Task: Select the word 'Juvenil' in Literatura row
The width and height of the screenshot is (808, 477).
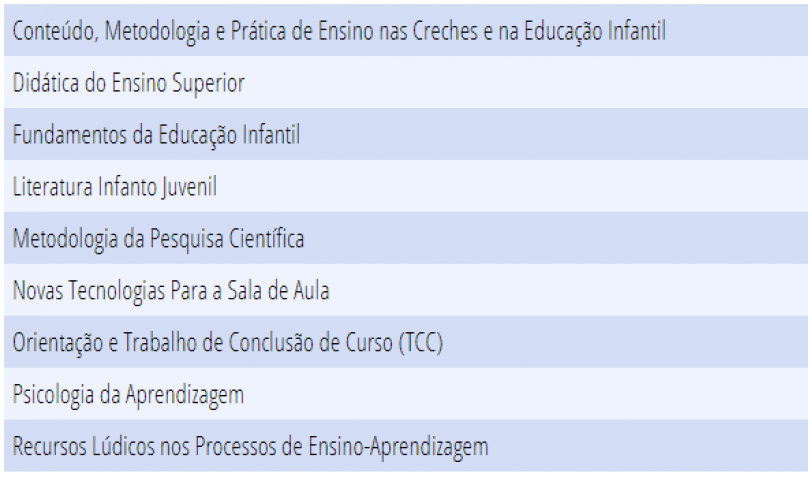Action: (189, 188)
